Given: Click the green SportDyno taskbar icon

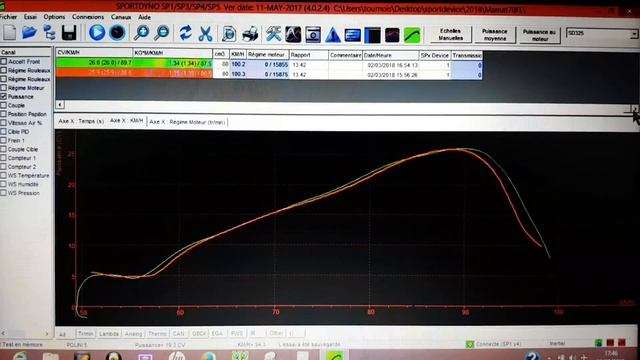Looking at the screenshot, I should coord(335,356).
